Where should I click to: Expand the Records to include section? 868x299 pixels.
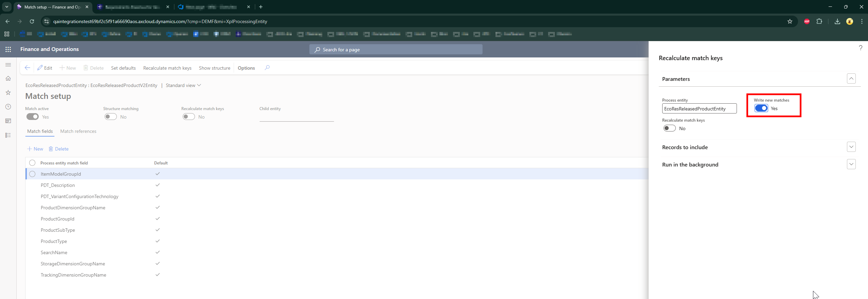(x=851, y=147)
